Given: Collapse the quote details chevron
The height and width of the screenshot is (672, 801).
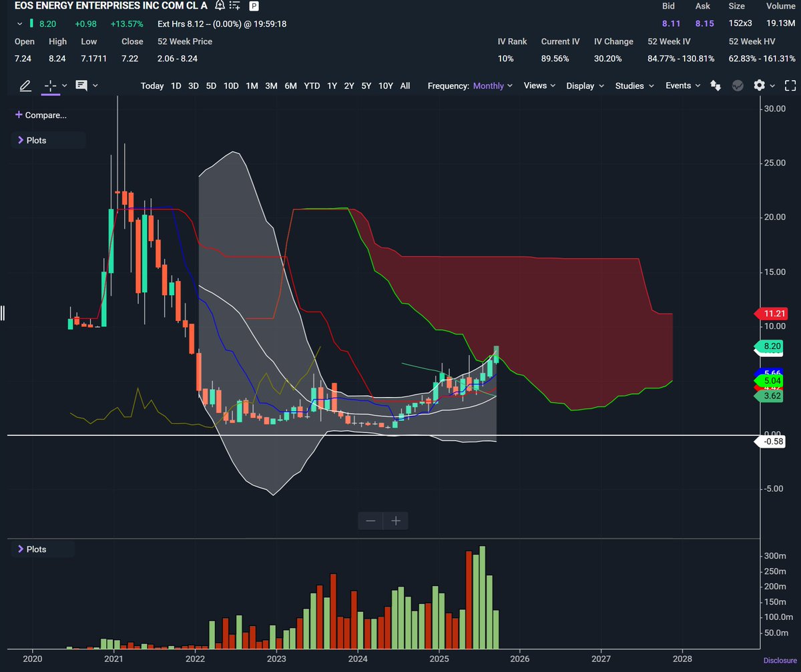Looking at the screenshot, I should 19,24.
